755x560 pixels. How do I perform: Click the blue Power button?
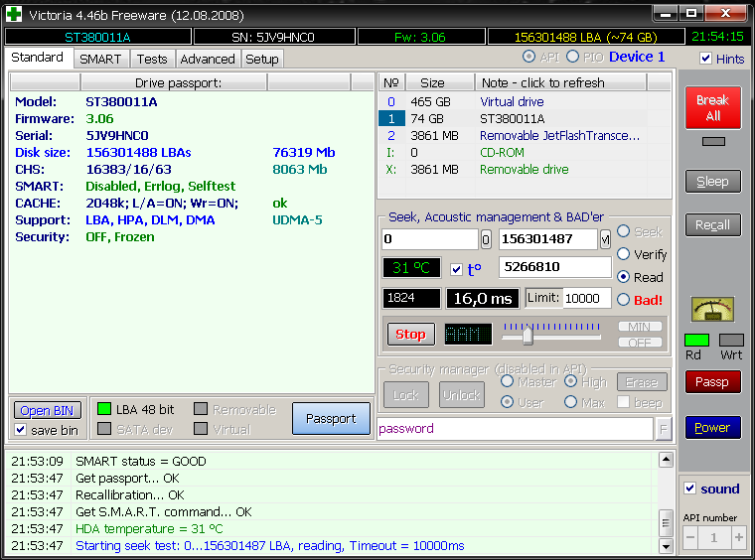[x=712, y=428]
